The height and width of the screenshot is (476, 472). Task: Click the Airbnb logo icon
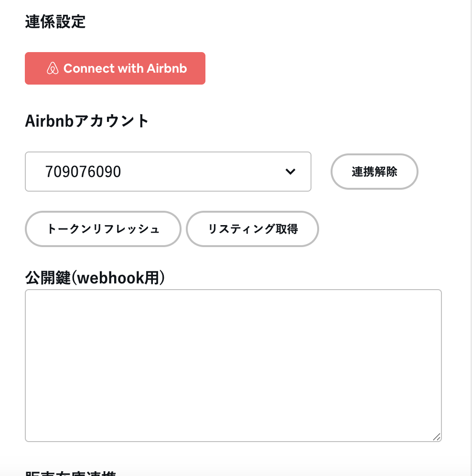(53, 68)
